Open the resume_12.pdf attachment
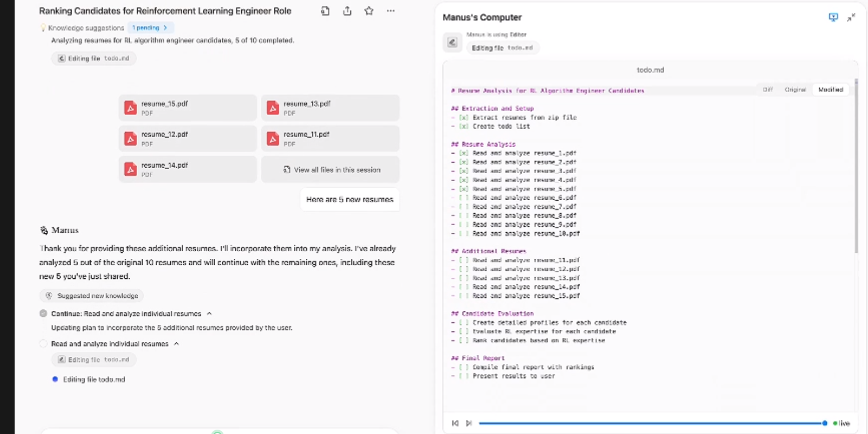Screen dimensions: 868x434 [188, 138]
